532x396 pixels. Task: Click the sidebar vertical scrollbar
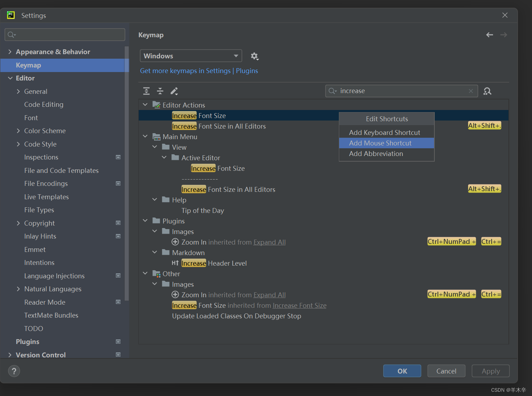[x=127, y=174]
